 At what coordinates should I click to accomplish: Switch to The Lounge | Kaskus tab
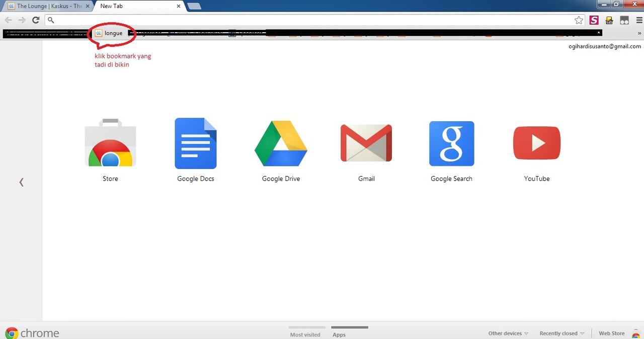[47, 6]
